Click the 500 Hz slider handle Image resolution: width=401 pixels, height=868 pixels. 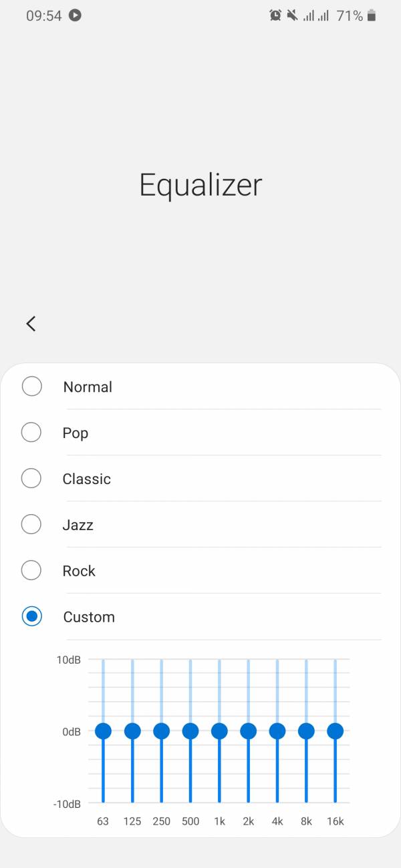[190, 731]
